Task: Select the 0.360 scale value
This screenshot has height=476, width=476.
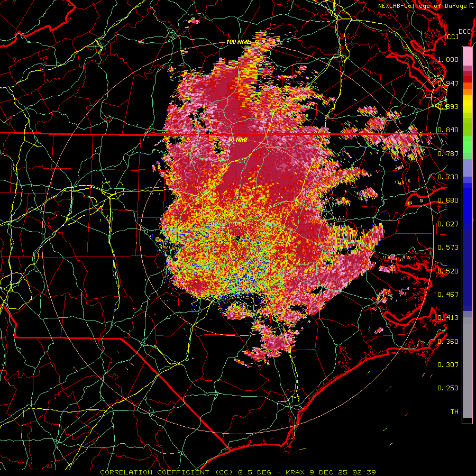Action: coord(448,342)
